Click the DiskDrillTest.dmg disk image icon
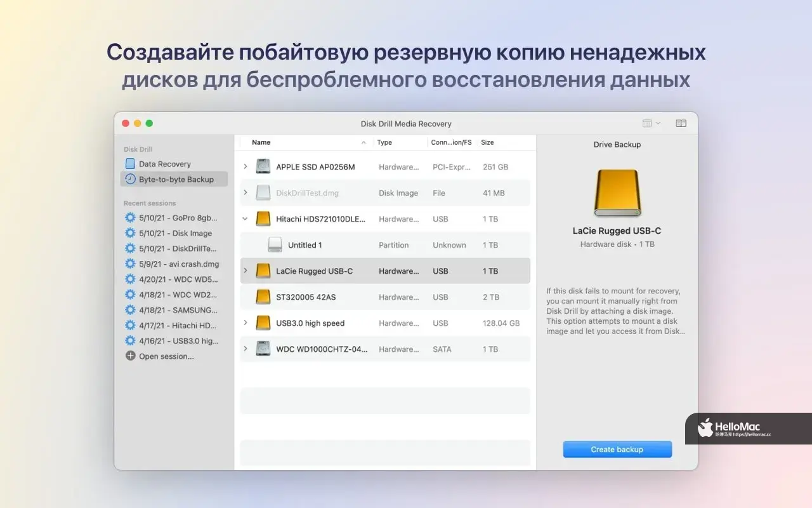The image size is (812, 508). [263, 193]
